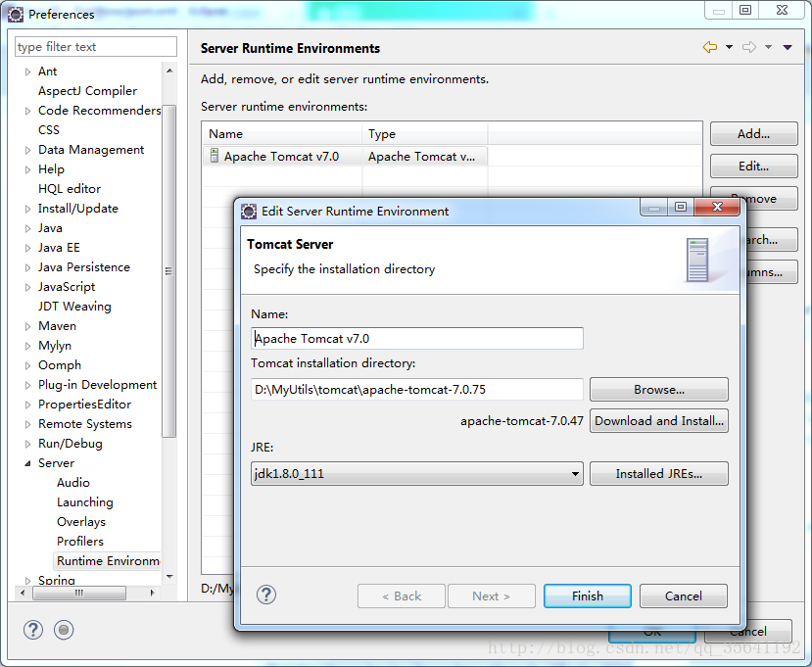Select Install/Update tree item

point(78,209)
